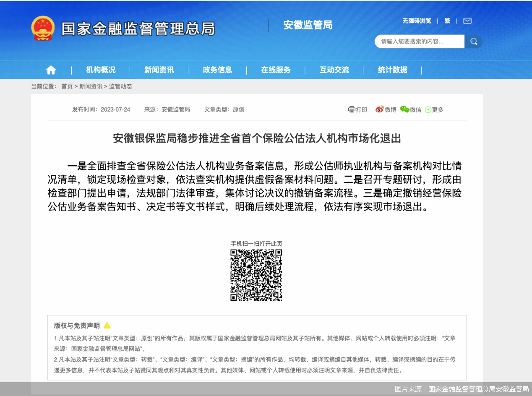
Task: Open the 机构概况 navigation menu
Action: pyautogui.click(x=101, y=70)
